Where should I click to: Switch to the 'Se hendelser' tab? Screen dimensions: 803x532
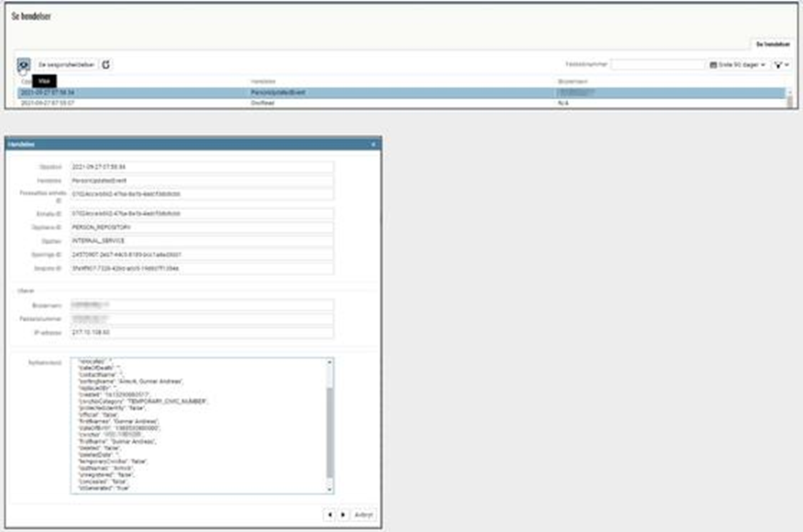[771, 43]
